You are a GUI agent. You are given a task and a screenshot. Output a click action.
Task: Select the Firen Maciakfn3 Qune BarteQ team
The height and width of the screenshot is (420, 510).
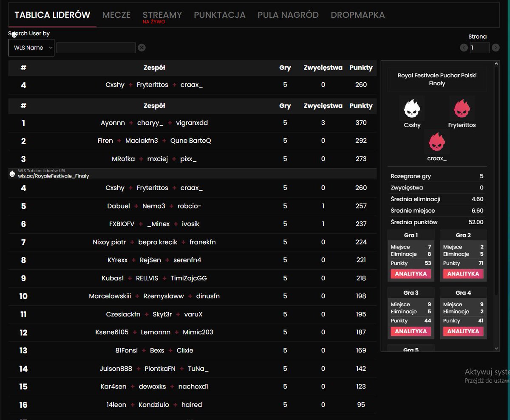(192, 141)
